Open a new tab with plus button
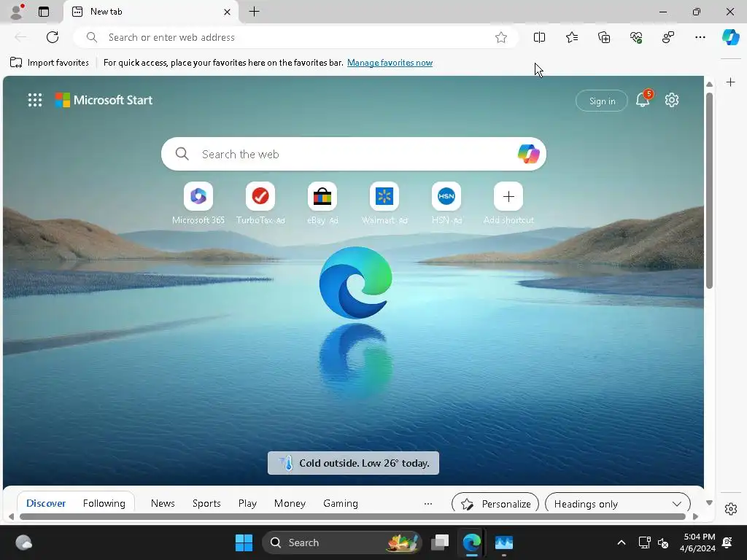Viewport: 747px width, 560px height. pyautogui.click(x=255, y=12)
